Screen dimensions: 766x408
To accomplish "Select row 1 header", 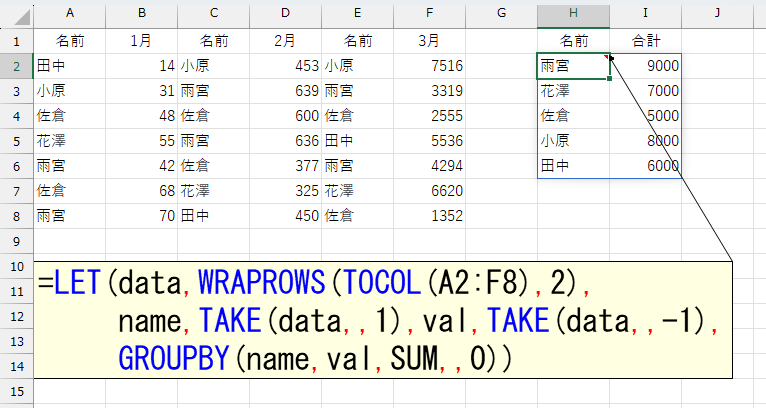I will tap(16, 41).
